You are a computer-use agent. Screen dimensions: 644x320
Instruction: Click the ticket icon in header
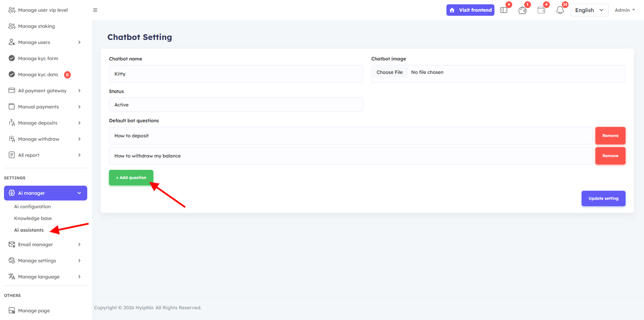504,10
